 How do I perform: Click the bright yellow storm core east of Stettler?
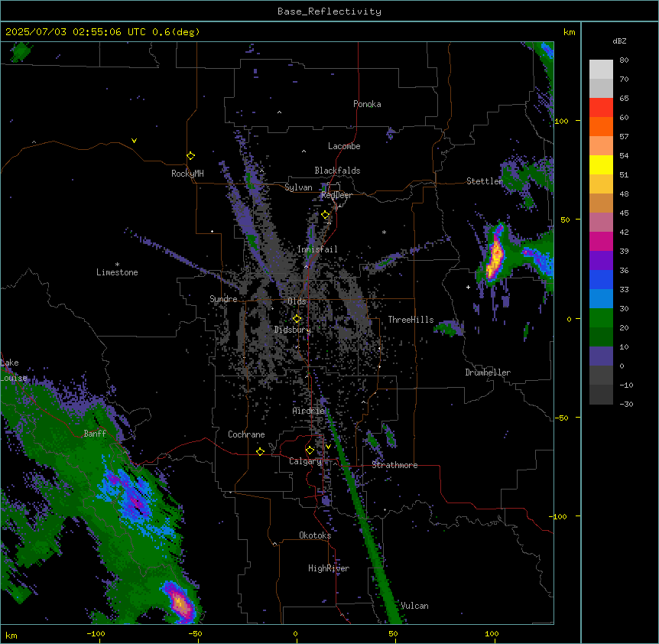[495, 259]
